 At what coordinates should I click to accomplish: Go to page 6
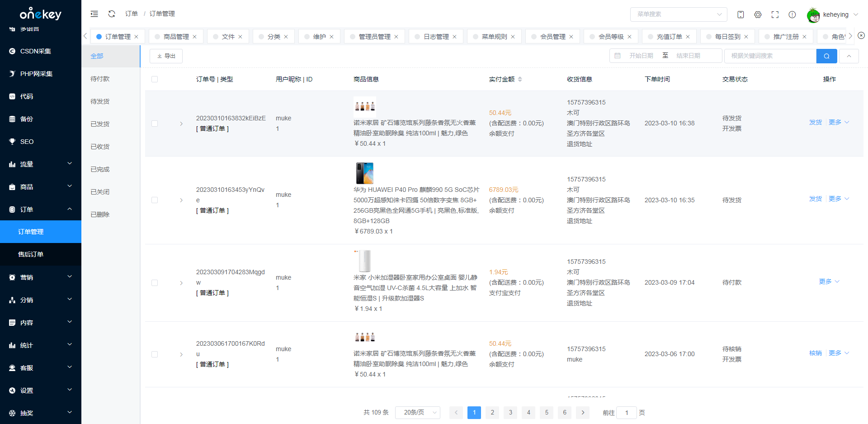coord(565,412)
